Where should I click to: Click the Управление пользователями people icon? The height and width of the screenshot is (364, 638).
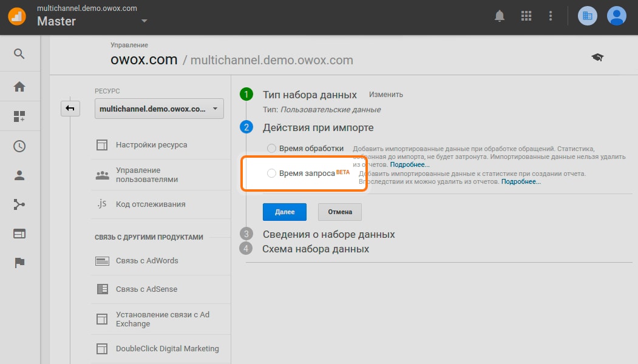tap(102, 175)
